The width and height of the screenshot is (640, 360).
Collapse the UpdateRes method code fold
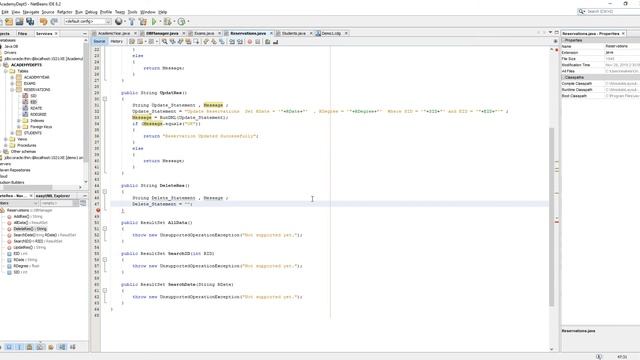(105, 99)
